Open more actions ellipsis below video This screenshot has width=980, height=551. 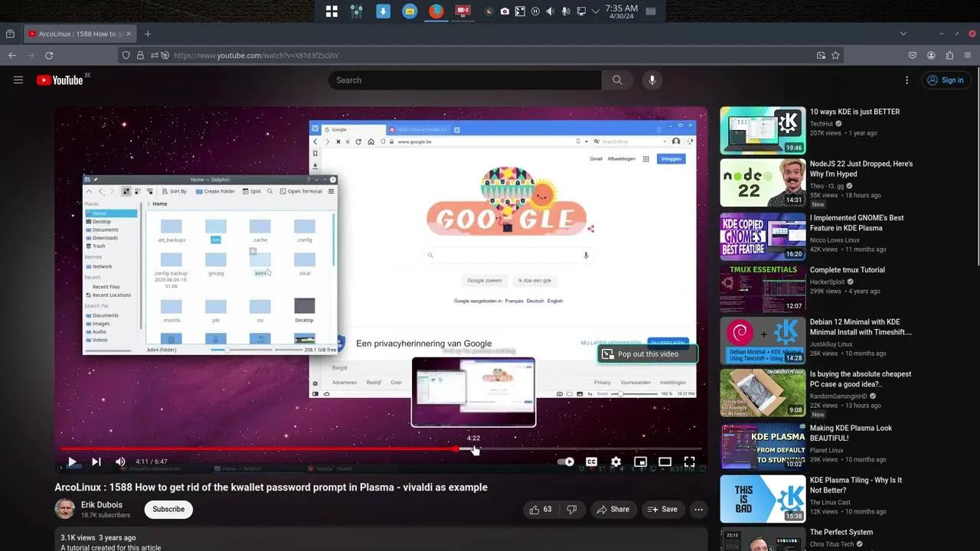(x=698, y=509)
